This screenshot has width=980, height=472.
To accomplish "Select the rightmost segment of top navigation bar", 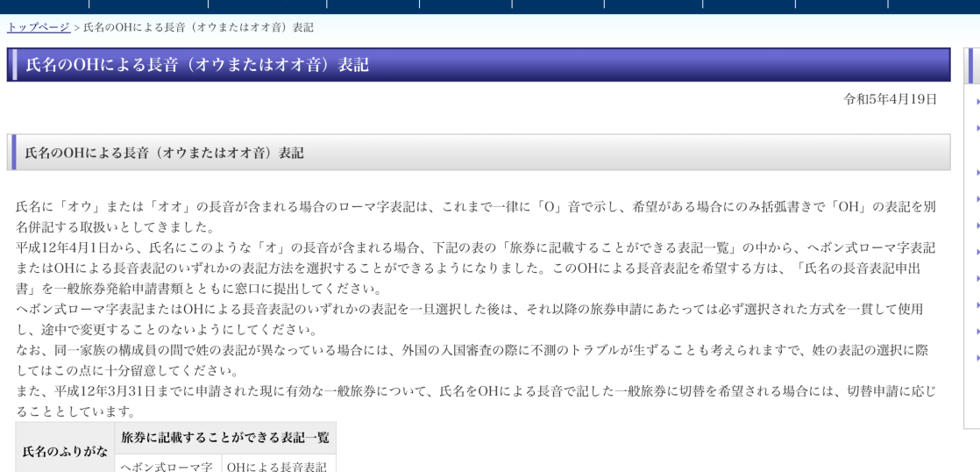I will coord(934,6).
